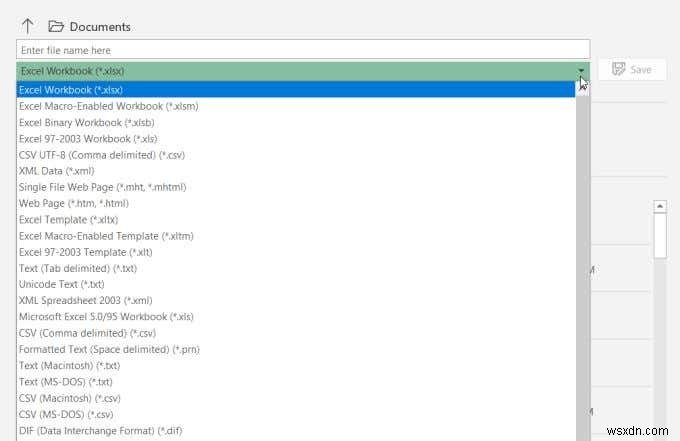The height and width of the screenshot is (441, 680).
Task: Pick Excel 97-2003 Workbook (*.xls)
Action: click(x=296, y=138)
